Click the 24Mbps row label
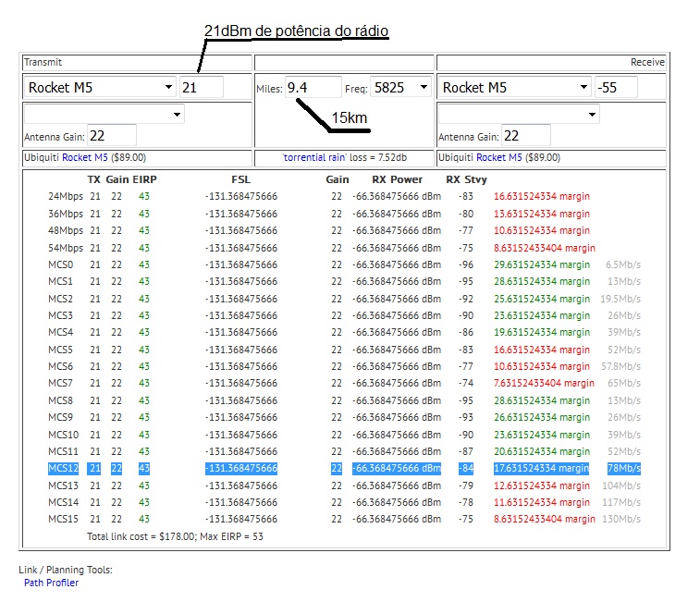Image resolution: width=700 pixels, height=602 pixels. point(66,196)
